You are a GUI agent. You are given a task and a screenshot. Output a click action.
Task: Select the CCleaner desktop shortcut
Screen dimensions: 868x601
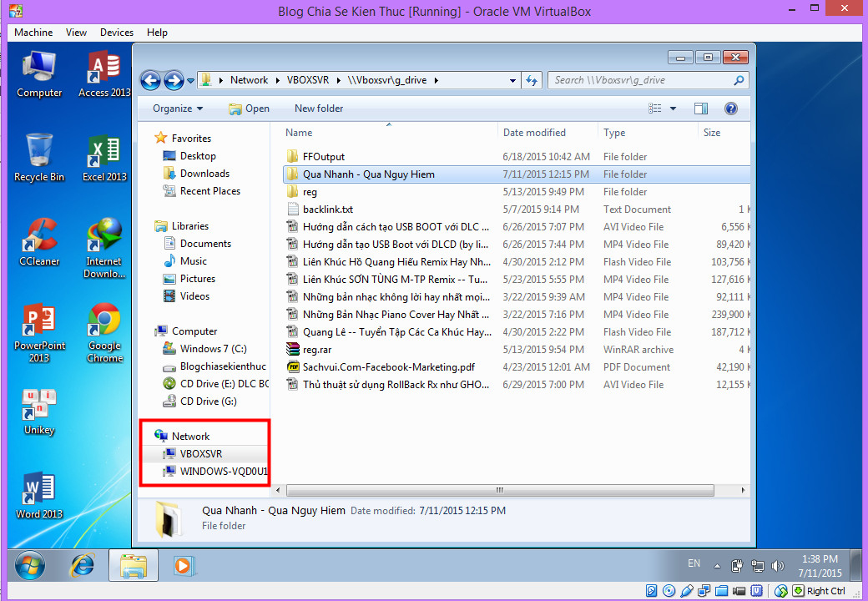click(38, 242)
